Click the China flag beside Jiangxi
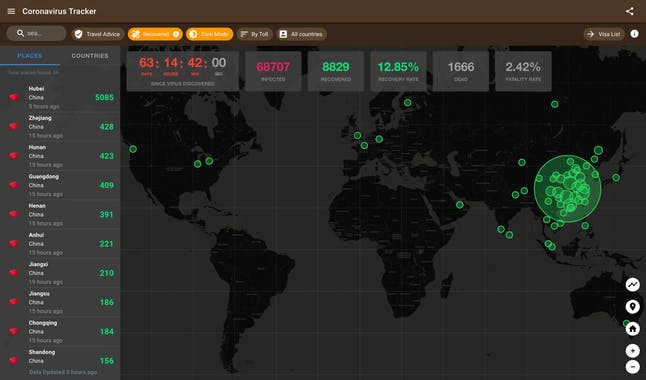The height and width of the screenshot is (380, 646). (14, 272)
